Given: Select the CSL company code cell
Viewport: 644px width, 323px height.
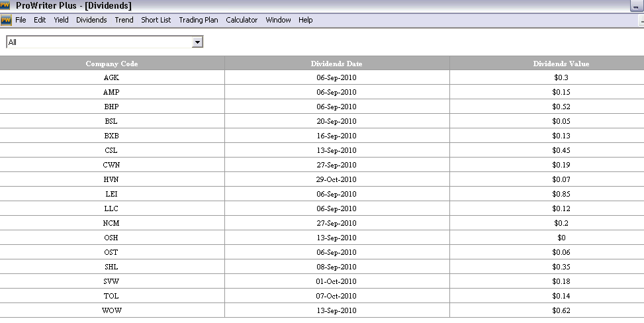Looking at the screenshot, I should point(112,150).
